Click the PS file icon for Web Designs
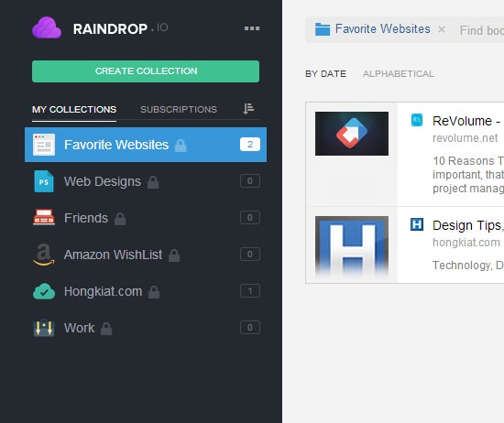 click(x=44, y=181)
